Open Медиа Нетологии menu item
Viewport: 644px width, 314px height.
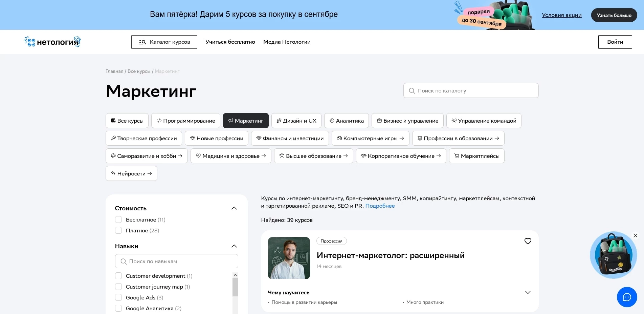[x=287, y=42]
